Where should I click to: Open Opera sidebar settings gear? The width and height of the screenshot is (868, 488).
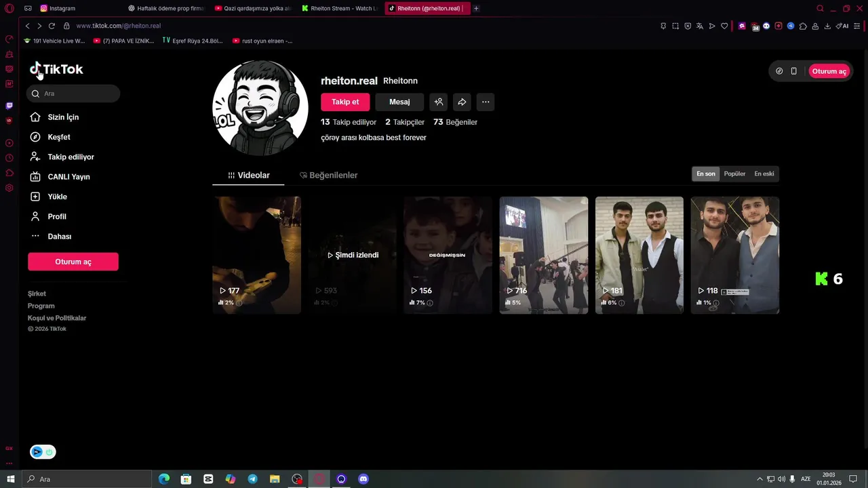coord(9,188)
